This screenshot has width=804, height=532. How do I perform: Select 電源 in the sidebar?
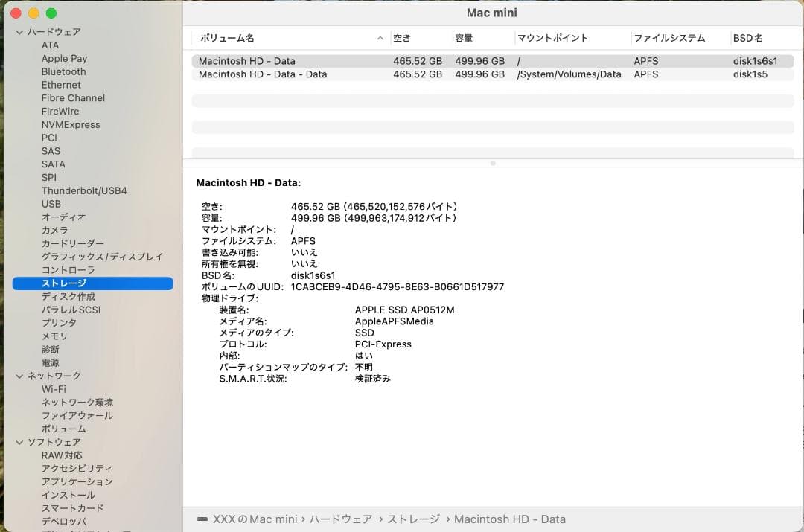pyautogui.click(x=51, y=363)
